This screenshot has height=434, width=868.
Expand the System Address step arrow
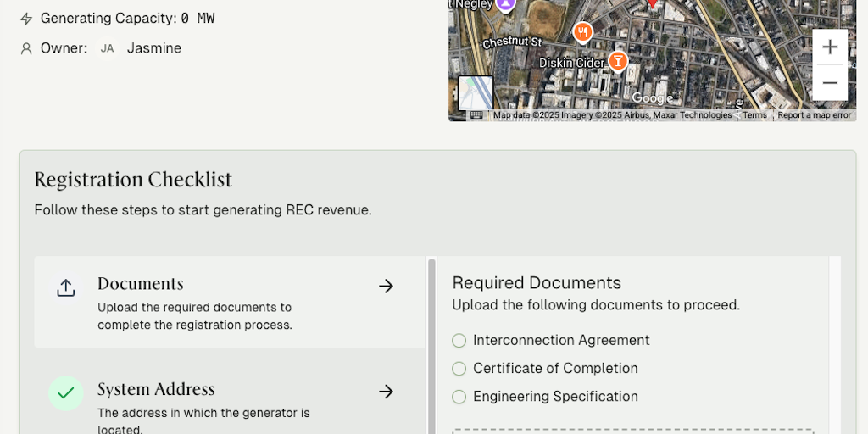(x=387, y=392)
